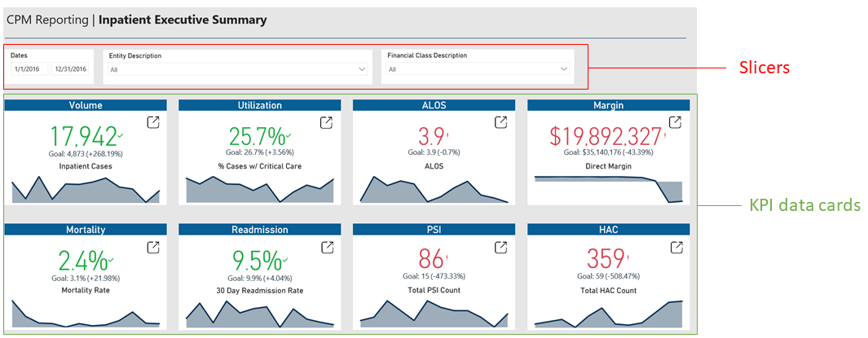
Task: Click pop-out icon on Mortality card
Action: tap(152, 247)
